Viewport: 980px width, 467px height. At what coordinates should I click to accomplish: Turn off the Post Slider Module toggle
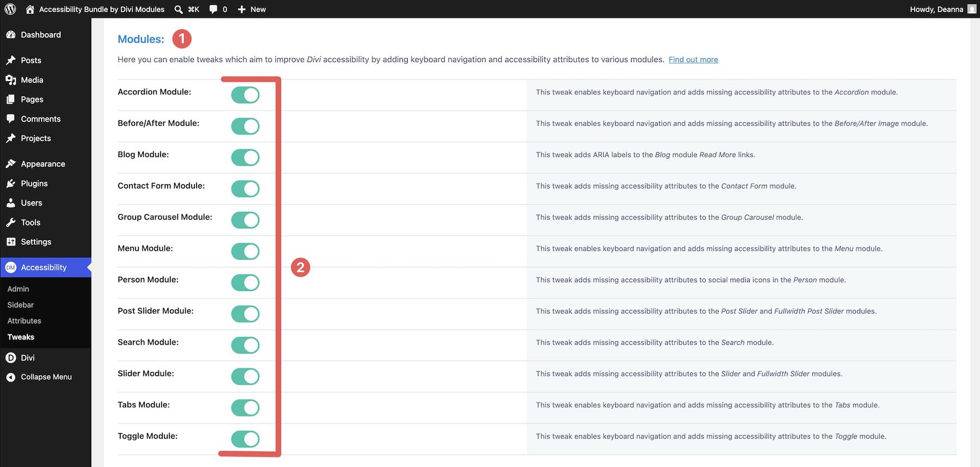pyautogui.click(x=246, y=314)
